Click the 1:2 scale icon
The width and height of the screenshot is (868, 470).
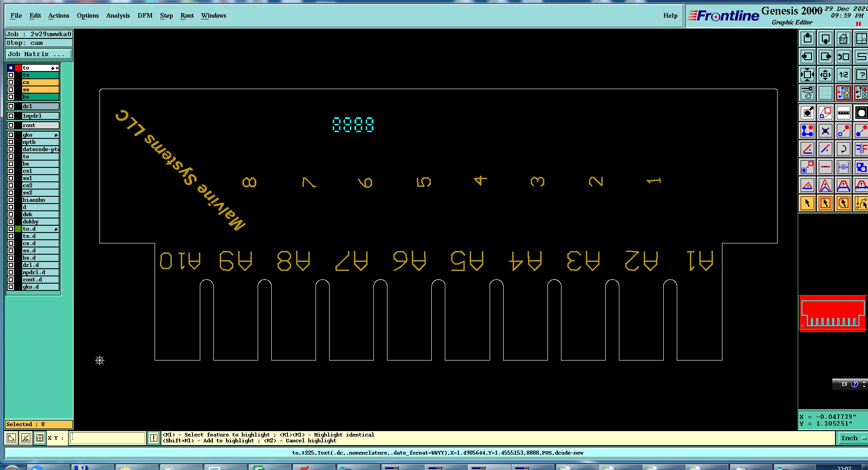point(844,75)
